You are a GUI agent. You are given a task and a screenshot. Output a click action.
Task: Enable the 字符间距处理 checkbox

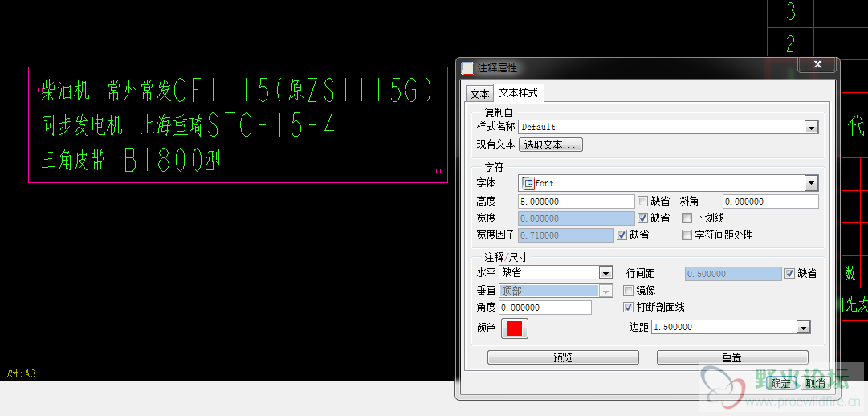(687, 235)
